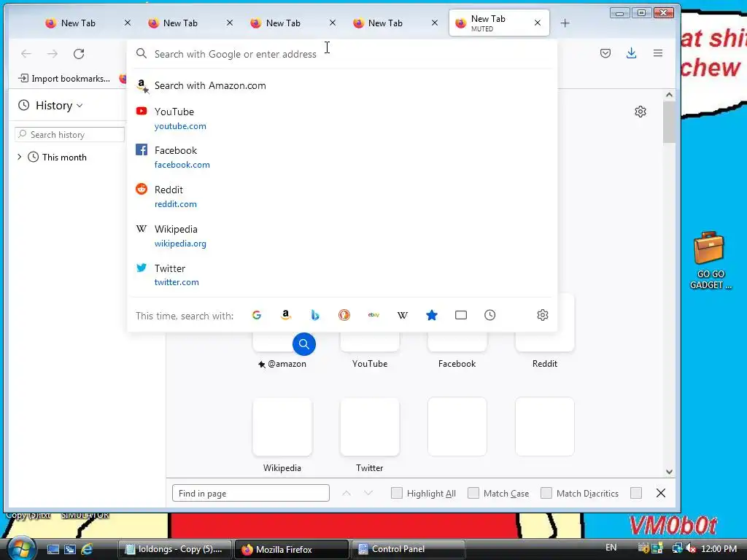
Task: Click Mozilla Firefox taskbar button
Action: click(x=291, y=549)
